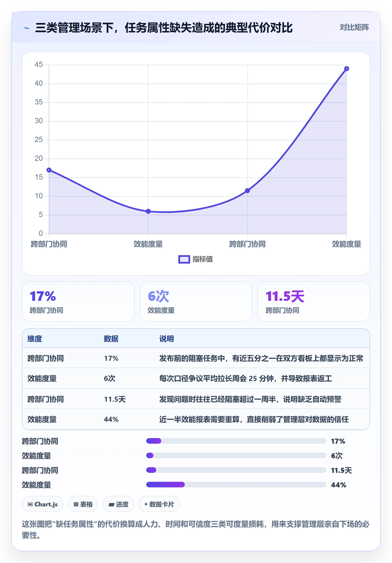Viewport: 392px width, 563px height.
Task: Select the 17% cell in the table
Action: pyautogui.click(x=111, y=359)
